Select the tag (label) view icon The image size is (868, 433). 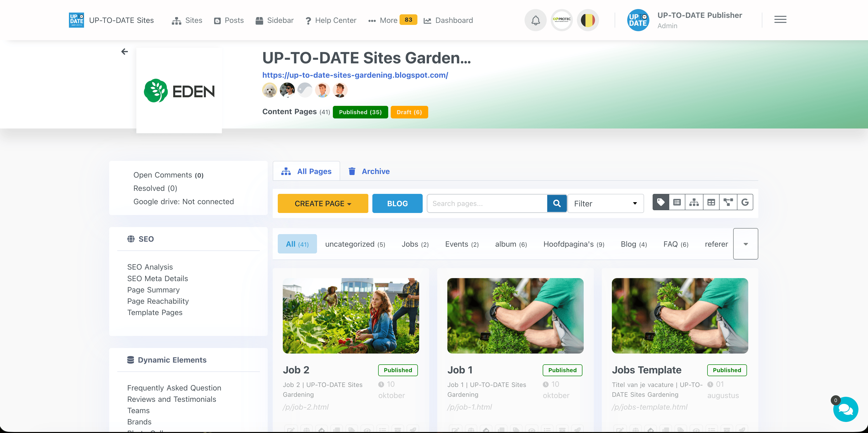coord(661,202)
